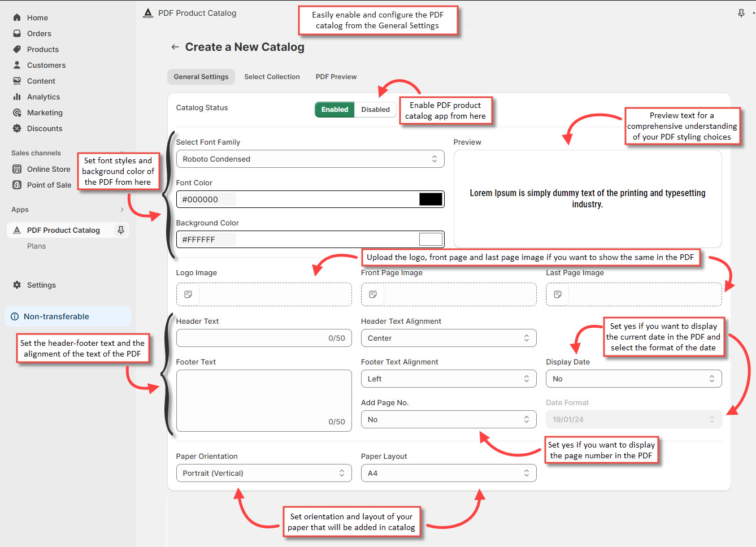Go back using the arrow beside Create a New Catalog

[x=175, y=47]
